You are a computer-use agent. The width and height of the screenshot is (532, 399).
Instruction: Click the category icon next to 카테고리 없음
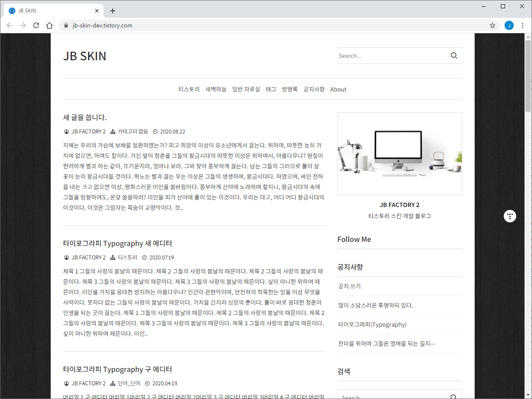point(113,131)
